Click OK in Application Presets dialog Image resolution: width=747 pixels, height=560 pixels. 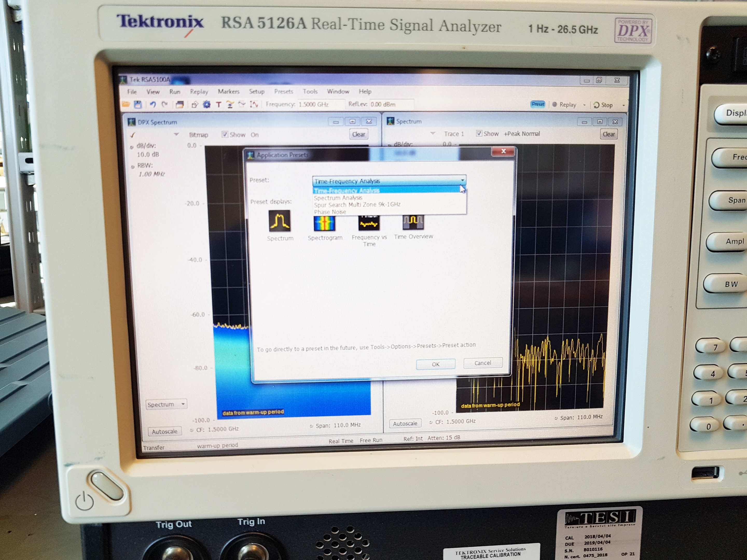436,364
